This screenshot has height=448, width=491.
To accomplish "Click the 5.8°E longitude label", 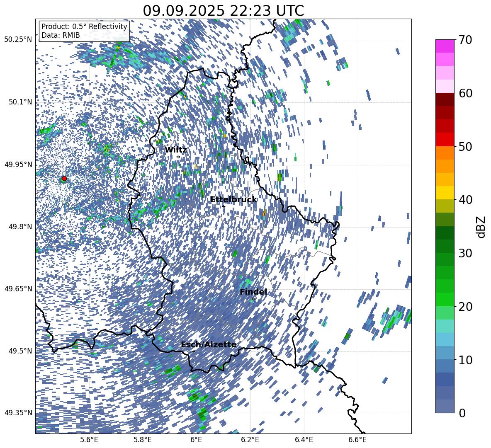I will [143, 440].
